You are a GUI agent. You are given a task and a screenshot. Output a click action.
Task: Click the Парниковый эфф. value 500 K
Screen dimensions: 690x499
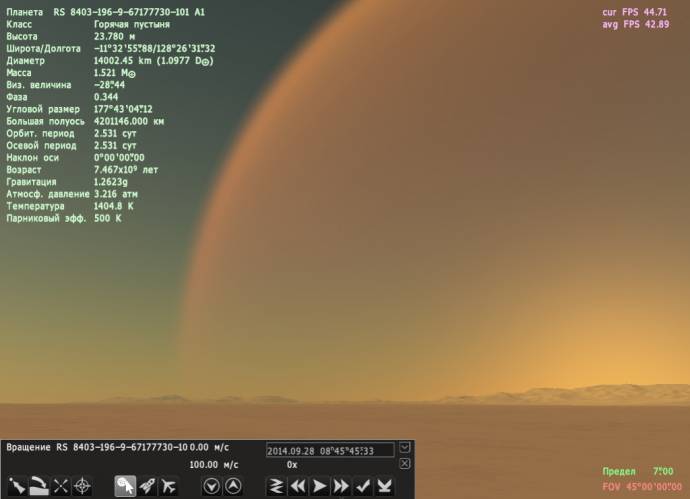(107, 218)
